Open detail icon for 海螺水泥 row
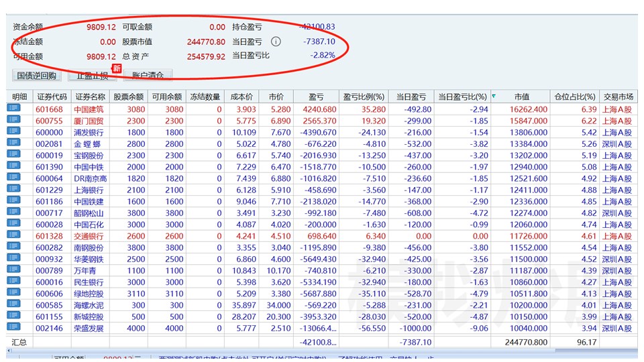This screenshot has width=644, height=362. [13, 303]
